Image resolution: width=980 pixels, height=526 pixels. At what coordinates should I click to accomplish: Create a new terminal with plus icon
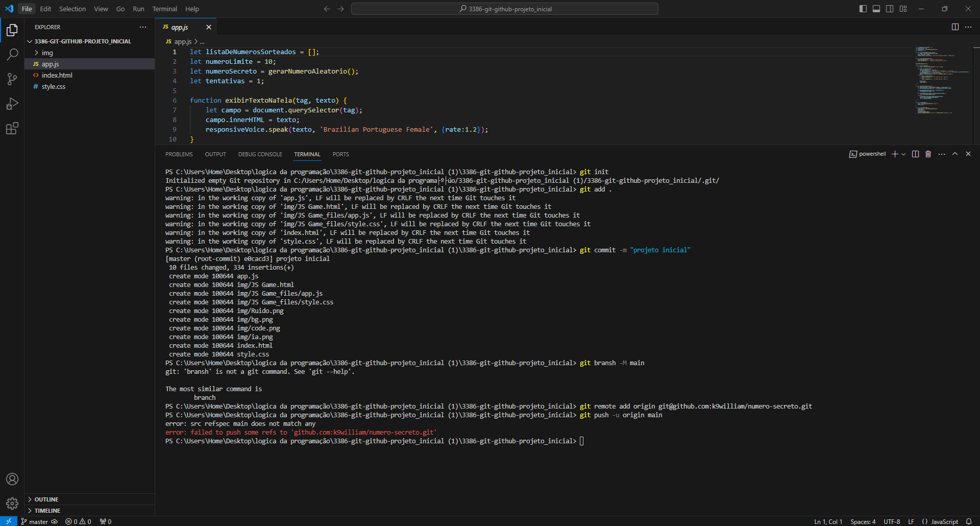(894, 154)
